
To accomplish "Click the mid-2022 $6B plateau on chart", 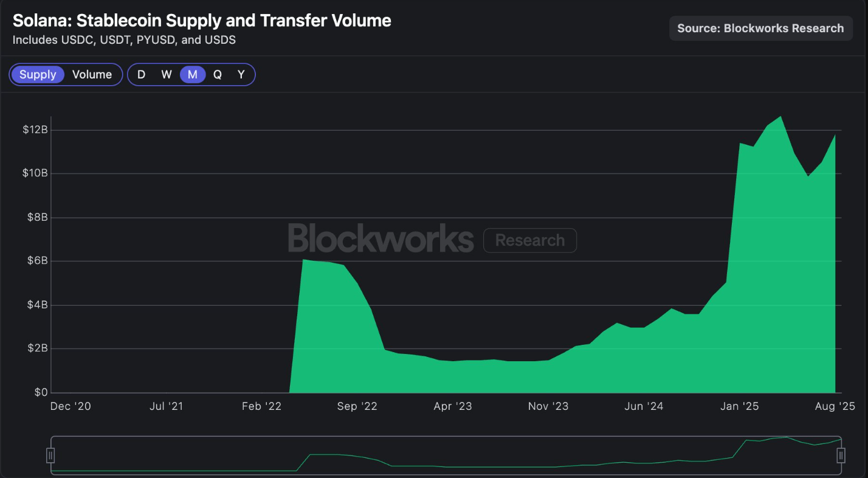I will click(322, 263).
